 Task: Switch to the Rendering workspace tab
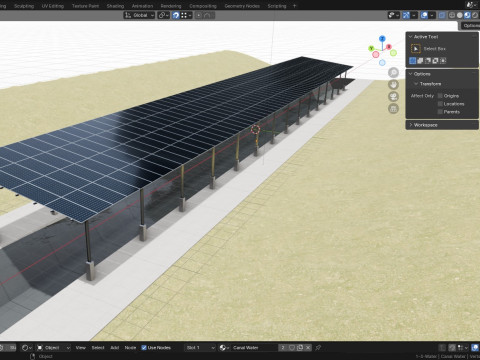pos(171,6)
